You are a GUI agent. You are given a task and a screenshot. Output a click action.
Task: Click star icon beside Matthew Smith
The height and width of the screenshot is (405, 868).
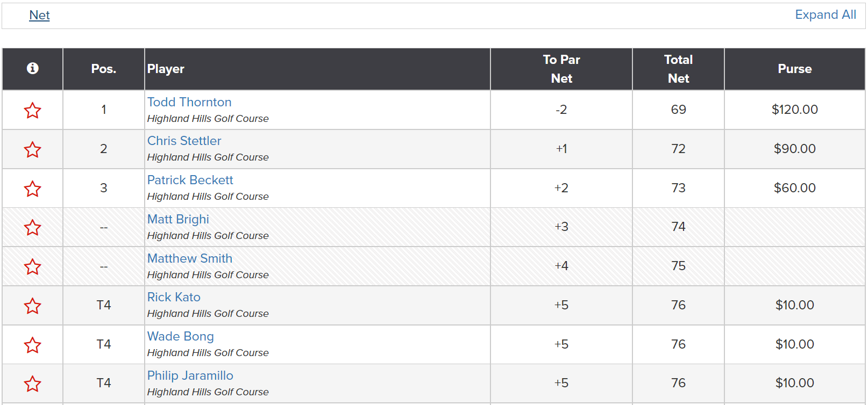click(x=32, y=266)
